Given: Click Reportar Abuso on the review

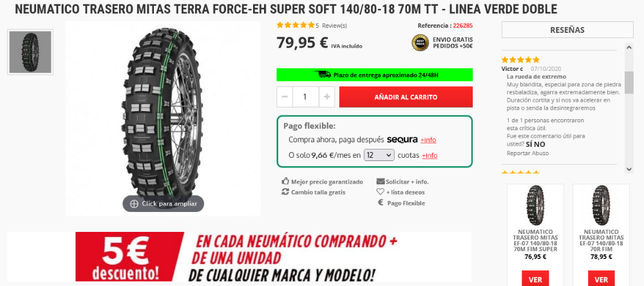Looking at the screenshot, I should [x=527, y=153].
